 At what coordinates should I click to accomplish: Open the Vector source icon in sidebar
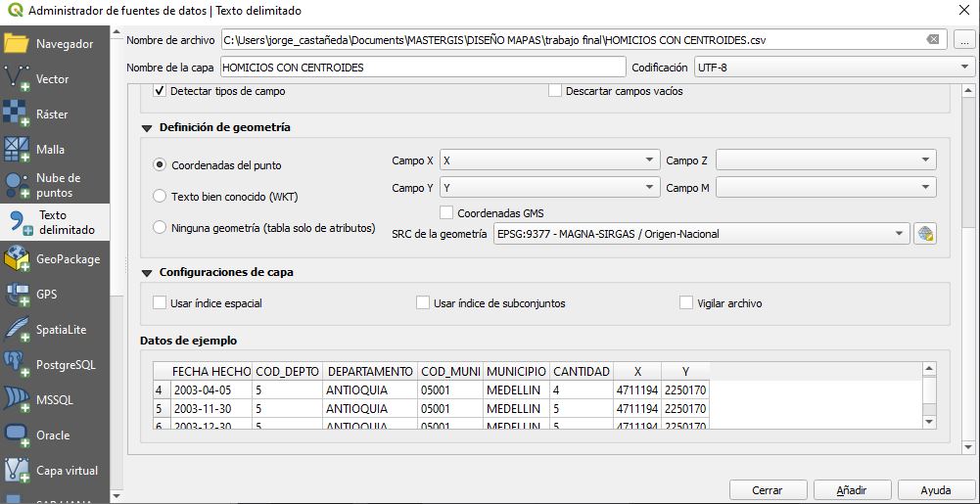tap(17, 80)
